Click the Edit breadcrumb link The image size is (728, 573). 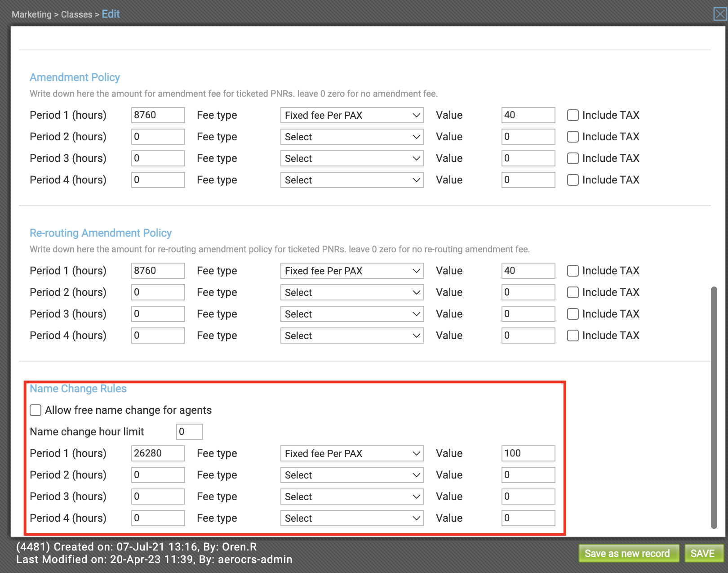(x=111, y=14)
